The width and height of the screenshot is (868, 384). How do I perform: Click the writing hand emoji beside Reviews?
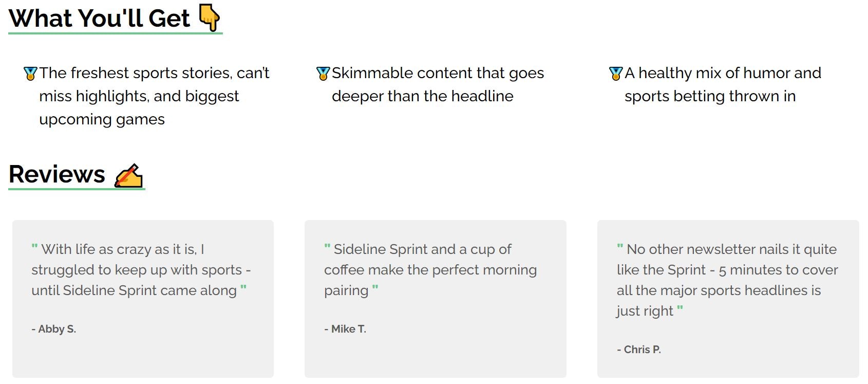[x=128, y=175]
